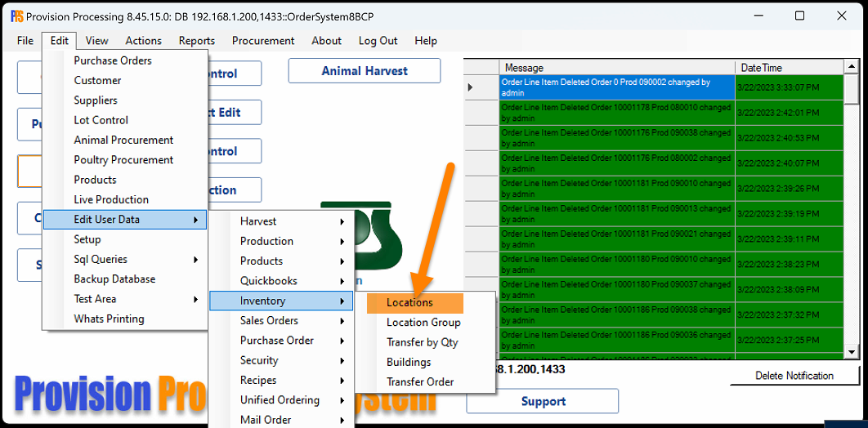Expand the Quickbooks submenu
868x428 pixels.
pos(281,281)
